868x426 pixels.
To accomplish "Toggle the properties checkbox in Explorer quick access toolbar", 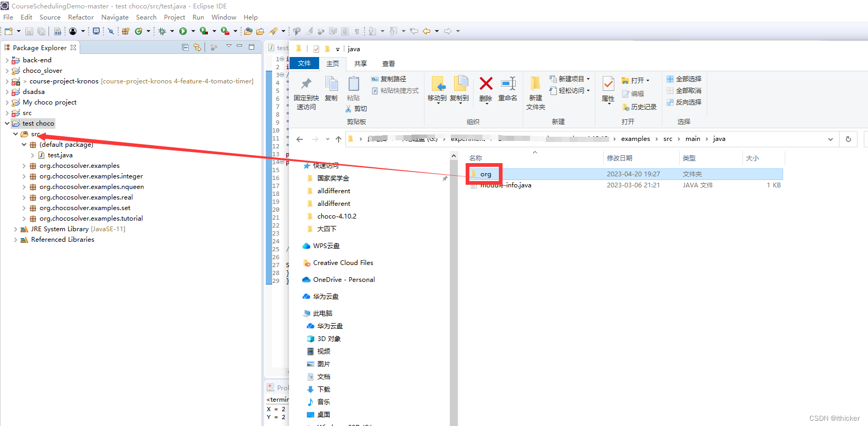I will (x=316, y=49).
